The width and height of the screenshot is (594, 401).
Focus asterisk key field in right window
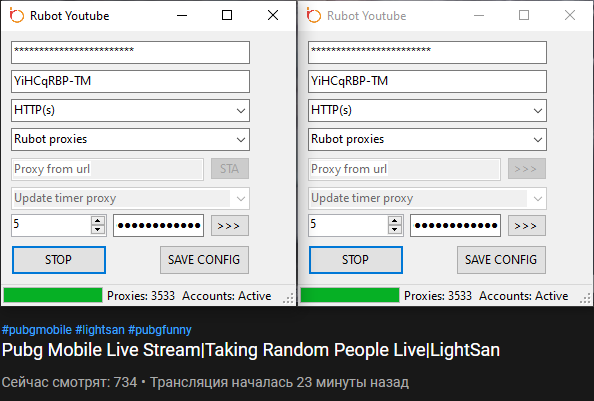pos(427,52)
